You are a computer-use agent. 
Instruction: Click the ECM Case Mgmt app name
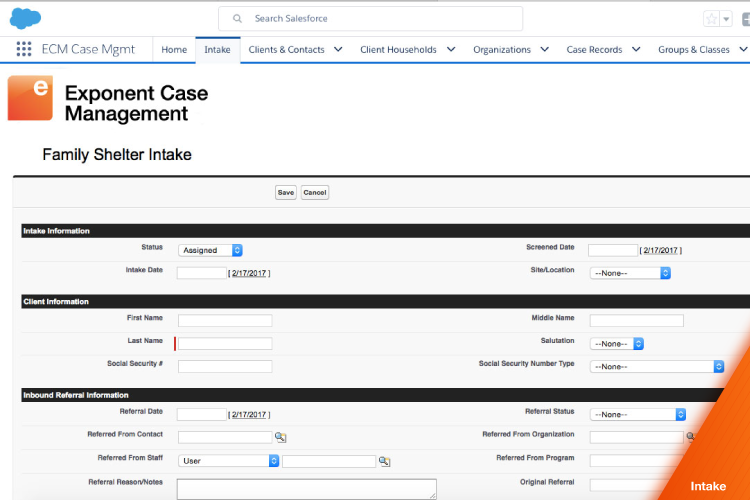[88, 49]
